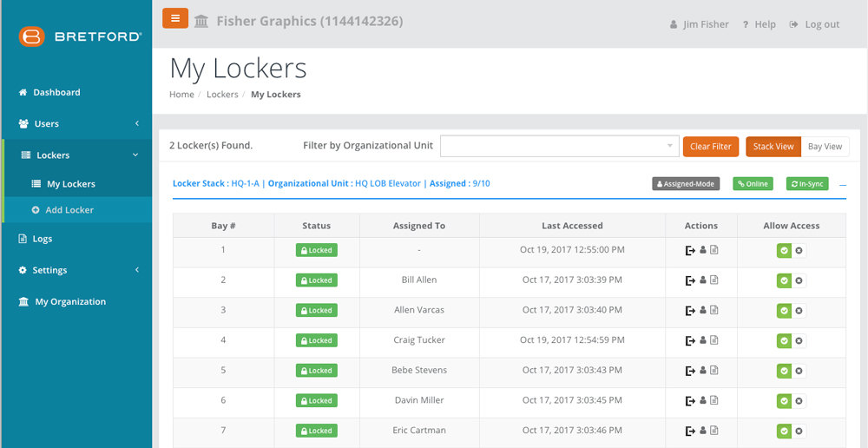Toggle Allow Access for Davin Miller
The width and height of the screenshot is (868, 448).
click(x=791, y=401)
